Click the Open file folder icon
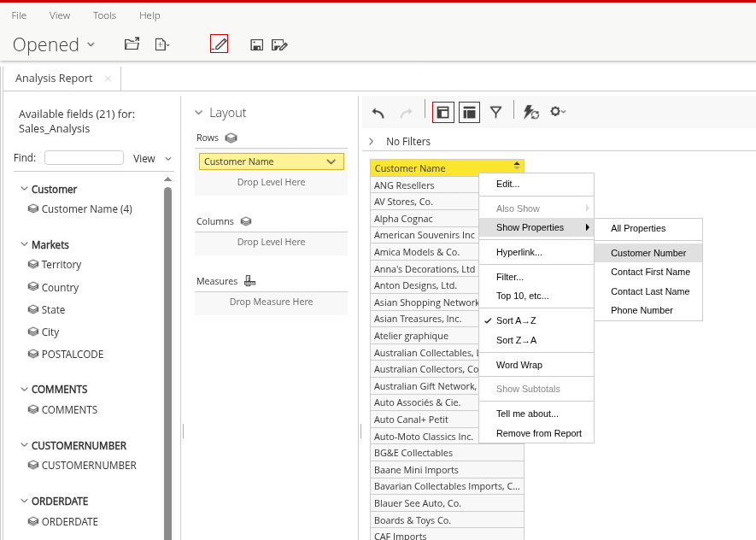This screenshot has height=540, width=756. coord(132,44)
